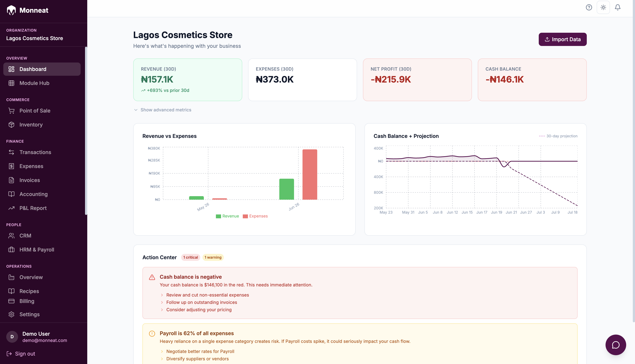Toggle the light/dark theme sun icon
Viewport: 635px width, 364px height.
tap(603, 8)
